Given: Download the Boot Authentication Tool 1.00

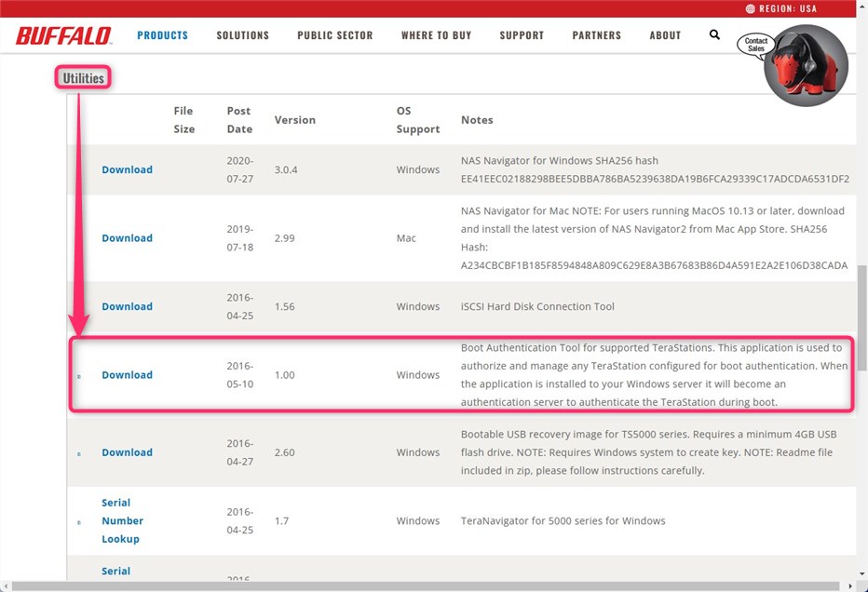Looking at the screenshot, I should coord(127,375).
